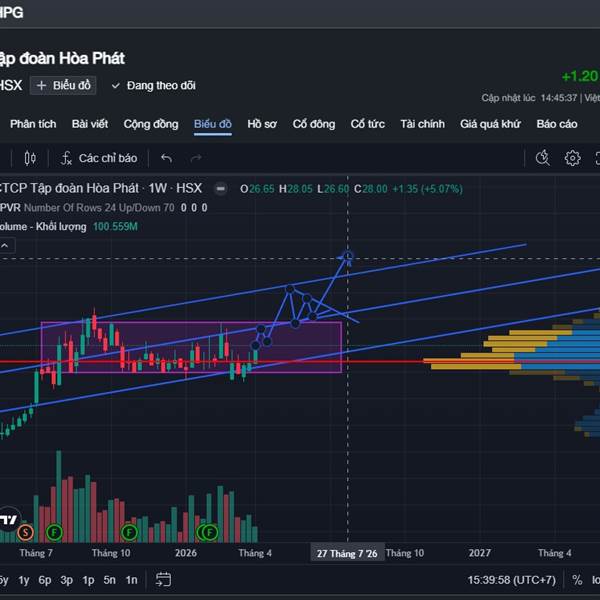Click the TradingView logo badge
Screen dimensions: 600x600
point(8,520)
